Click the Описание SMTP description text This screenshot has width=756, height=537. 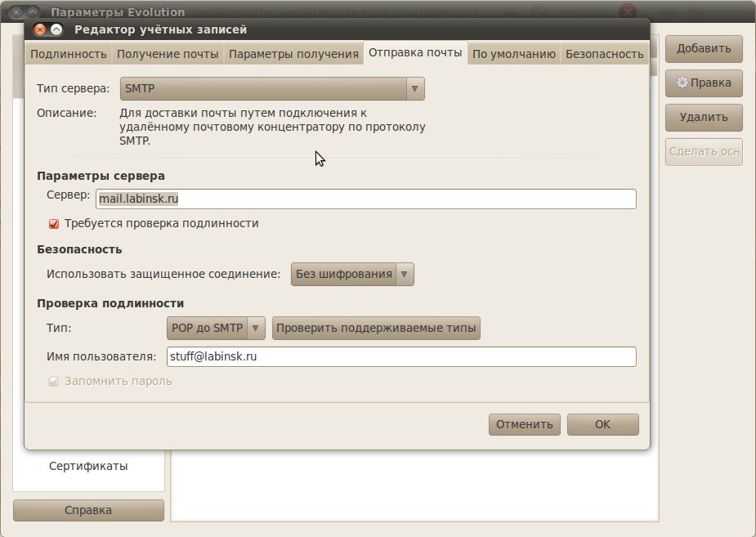click(x=272, y=127)
